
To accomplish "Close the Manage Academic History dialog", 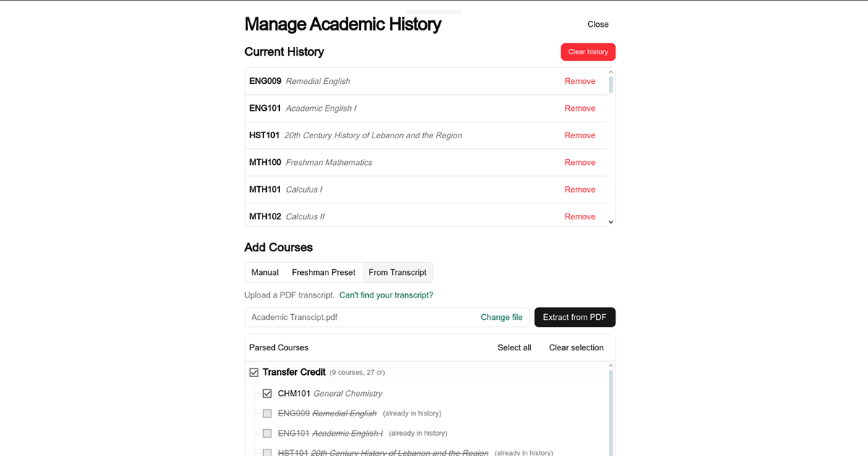I will point(597,24).
